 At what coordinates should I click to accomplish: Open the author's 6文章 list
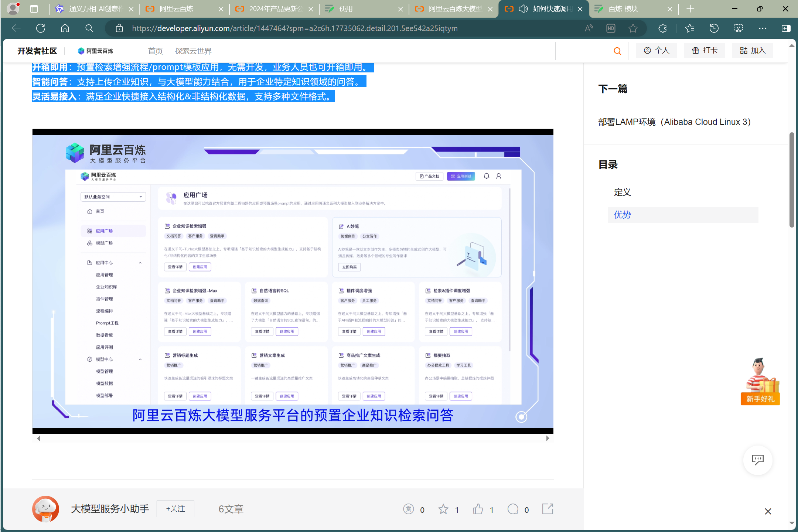click(x=231, y=509)
